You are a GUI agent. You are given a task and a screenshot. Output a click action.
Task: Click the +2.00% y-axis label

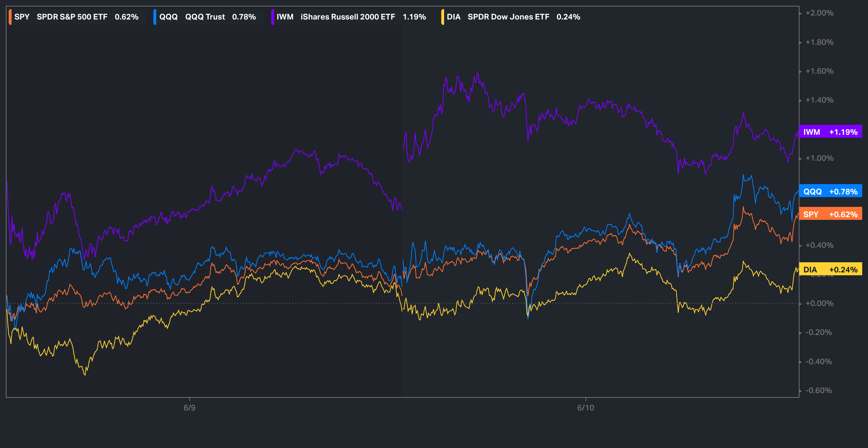tap(820, 13)
